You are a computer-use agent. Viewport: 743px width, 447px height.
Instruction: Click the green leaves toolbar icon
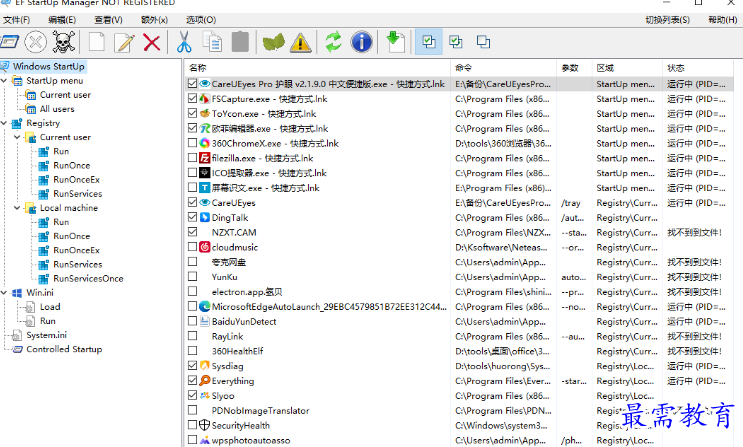tap(273, 42)
